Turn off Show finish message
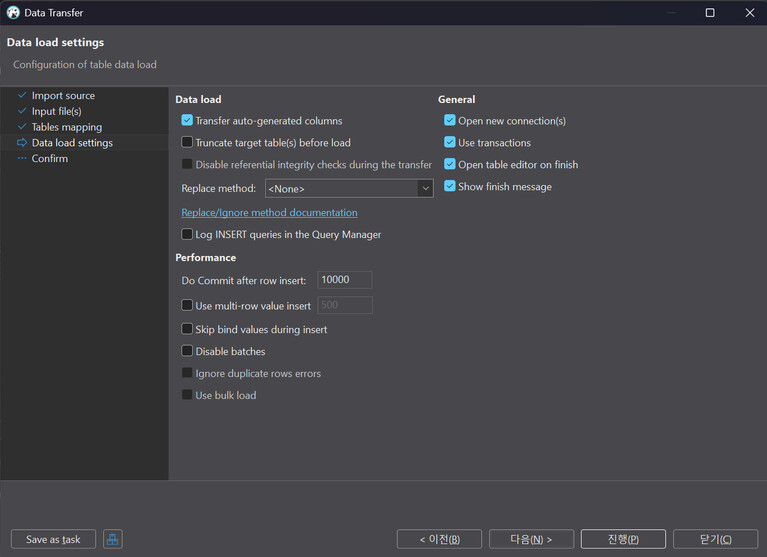767x557 pixels. [450, 186]
